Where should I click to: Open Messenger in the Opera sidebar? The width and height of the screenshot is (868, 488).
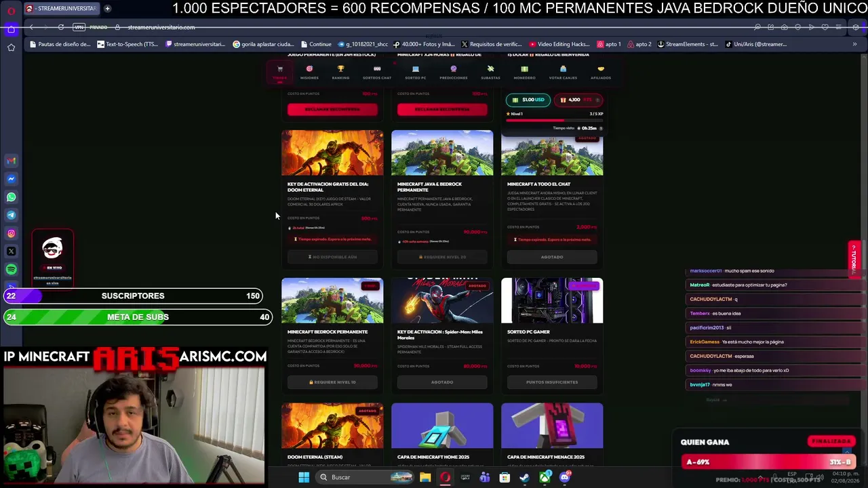[x=11, y=179]
